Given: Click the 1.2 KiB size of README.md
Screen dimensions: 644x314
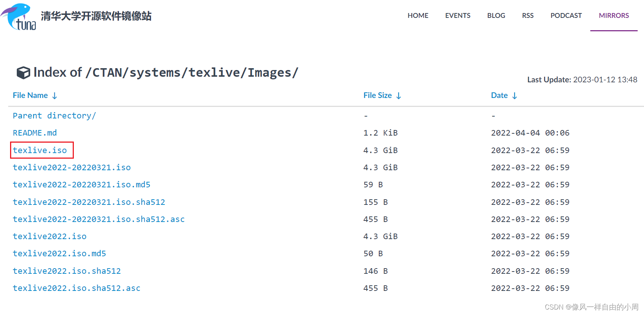Looking at the screenshot, I should pos(380,133).
